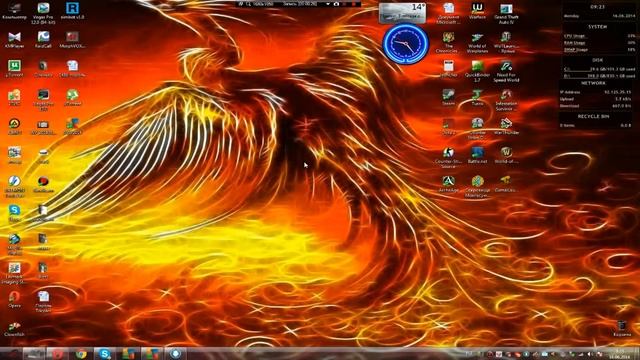Launch QuickBinder 1.7 from desktop
This screenshot has height=360, width=640.
(477, 71)
